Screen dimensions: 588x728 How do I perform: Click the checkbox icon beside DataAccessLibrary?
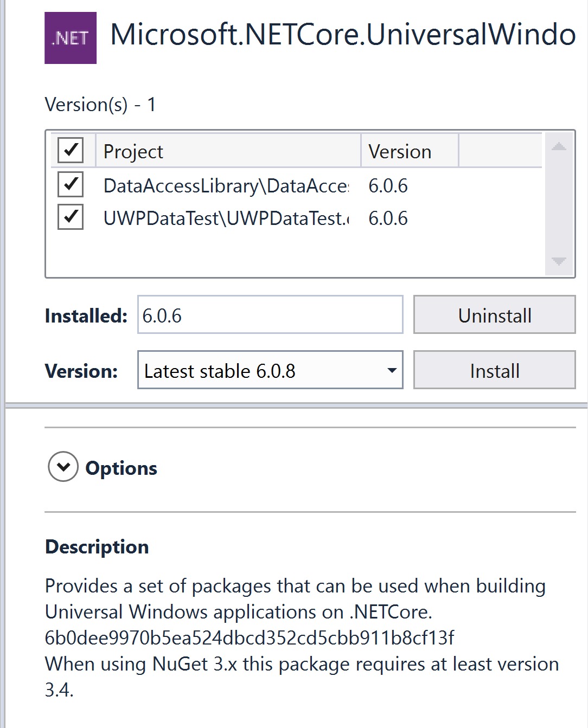click(x=69, y=185)
